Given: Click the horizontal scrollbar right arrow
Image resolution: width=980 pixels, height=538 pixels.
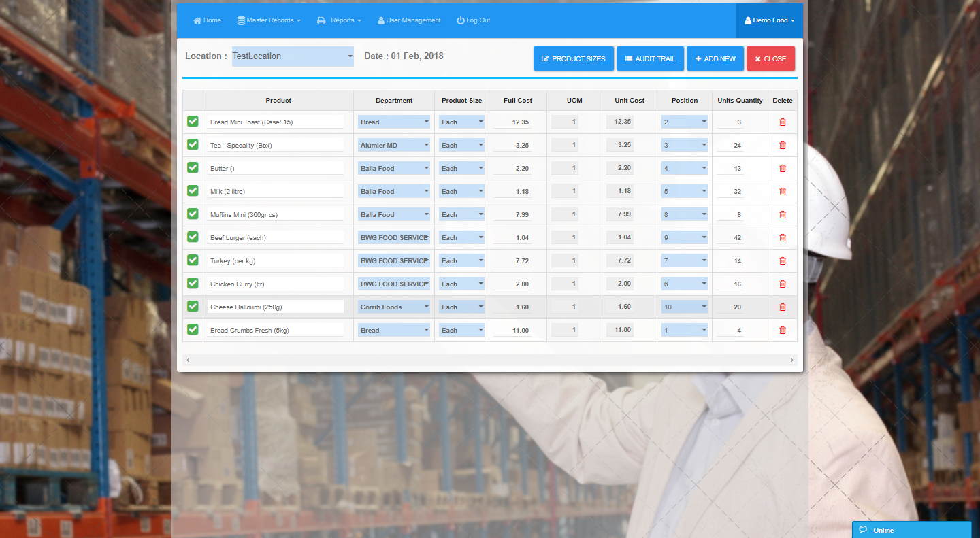Looking at the screenshot, I should [791, 360].
